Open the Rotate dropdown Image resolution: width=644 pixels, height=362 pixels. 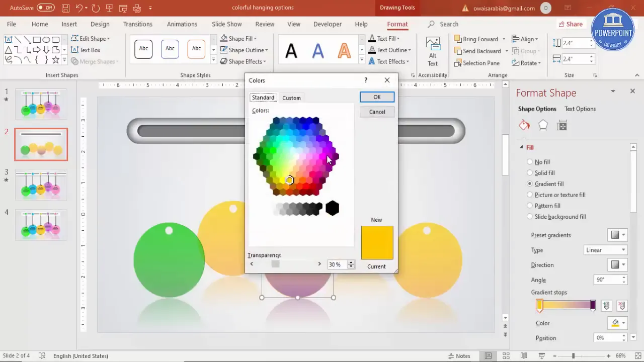526,63
